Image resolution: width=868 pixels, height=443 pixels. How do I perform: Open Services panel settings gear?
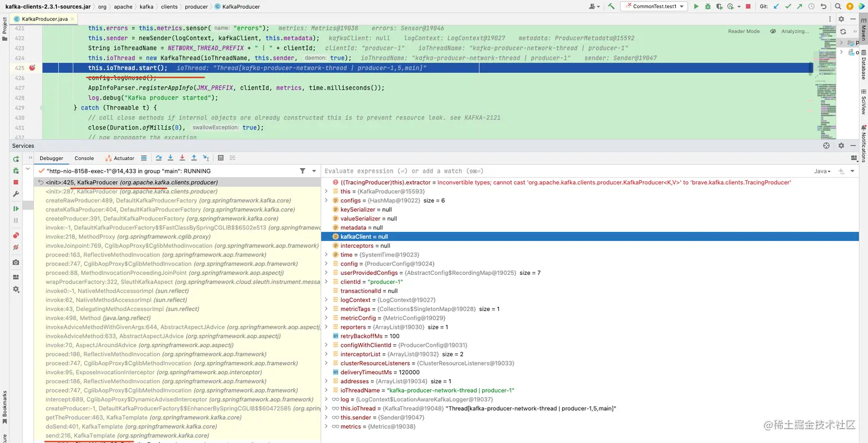[x=842, y=146]
